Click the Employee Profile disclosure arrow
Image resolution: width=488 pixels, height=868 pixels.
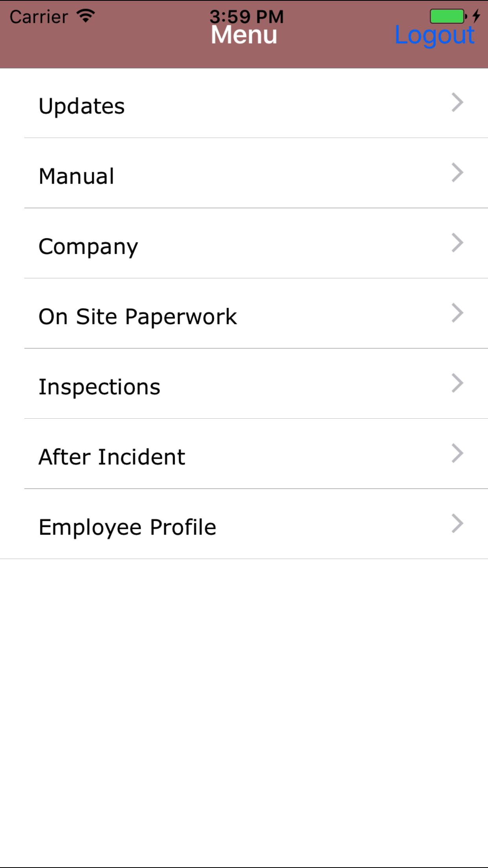pos(457,524)
